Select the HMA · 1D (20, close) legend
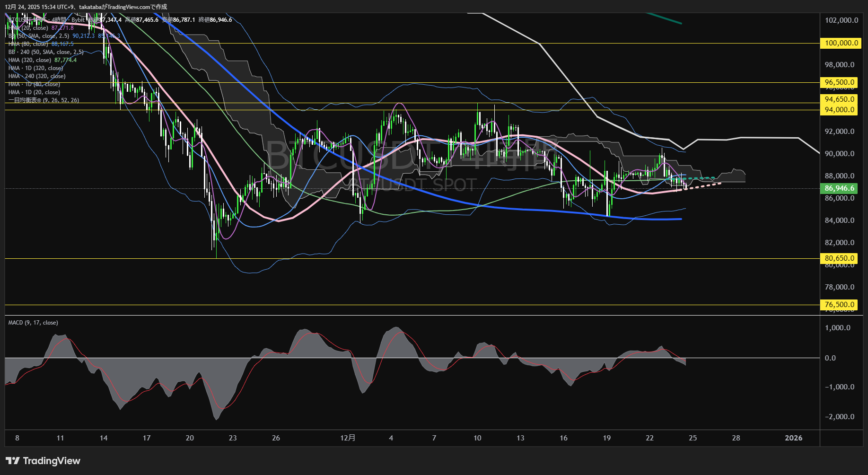 (x=34, y=92)
